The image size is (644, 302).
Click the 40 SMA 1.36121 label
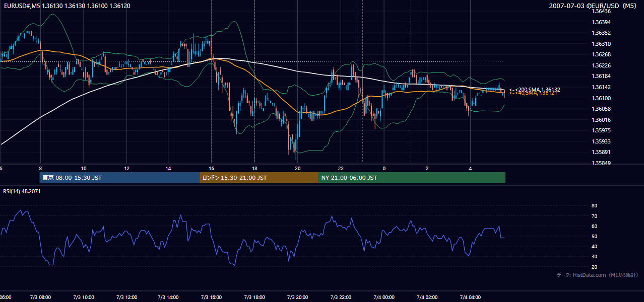533,93
